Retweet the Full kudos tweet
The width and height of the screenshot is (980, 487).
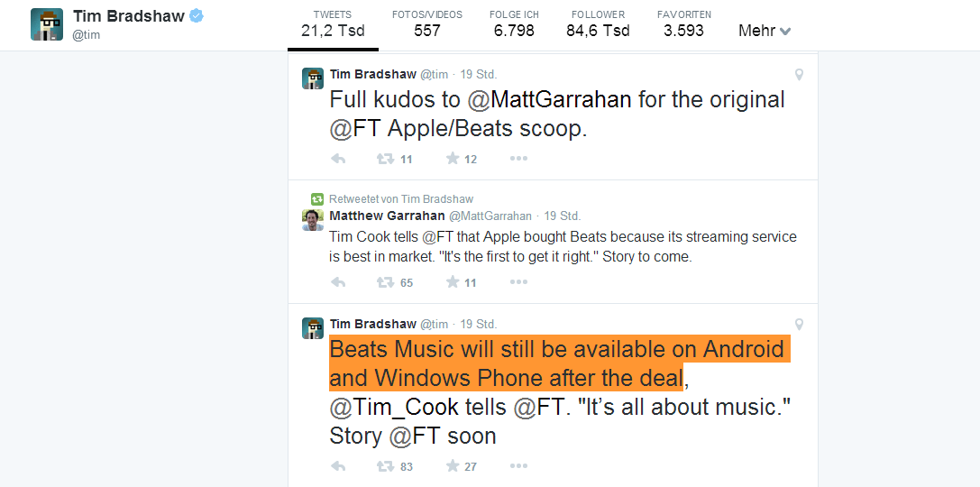click(385, 159)
